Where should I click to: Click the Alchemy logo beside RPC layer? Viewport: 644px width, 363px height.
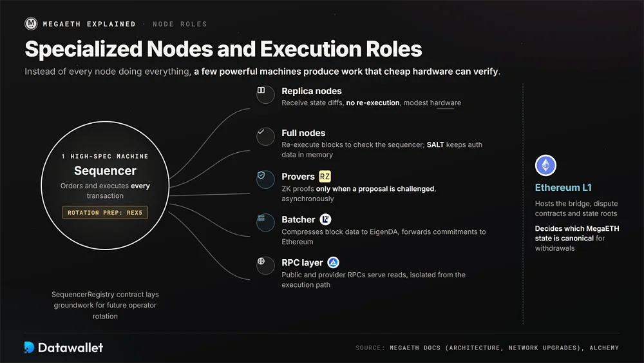(x=333, y=262)
